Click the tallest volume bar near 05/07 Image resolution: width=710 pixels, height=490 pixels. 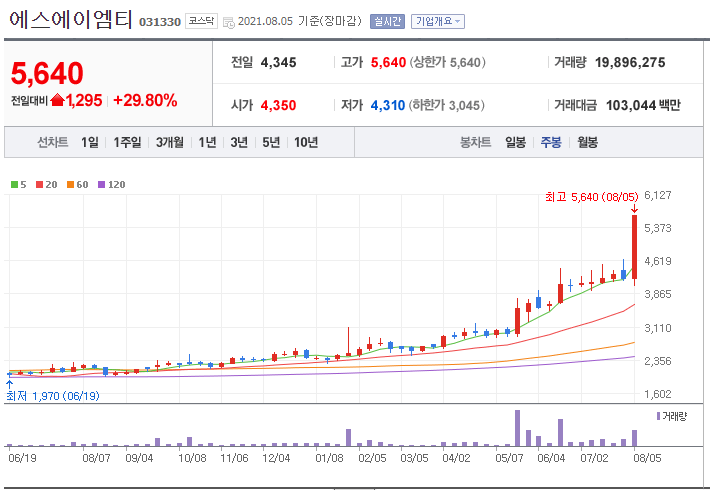click(517, 428)
